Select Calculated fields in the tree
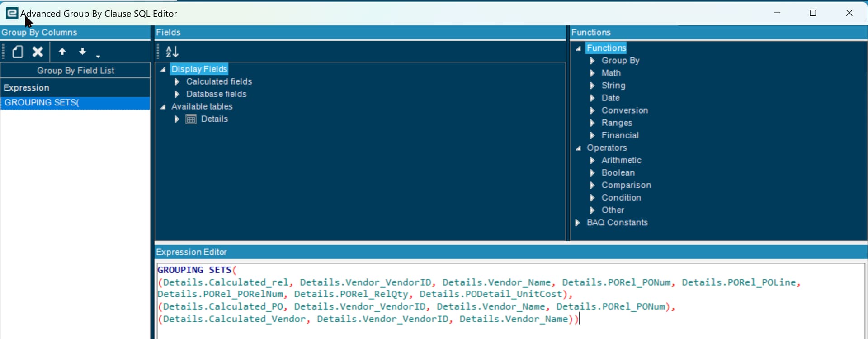Viewport: 868px width, 339px height. click(x=219, y=81)
